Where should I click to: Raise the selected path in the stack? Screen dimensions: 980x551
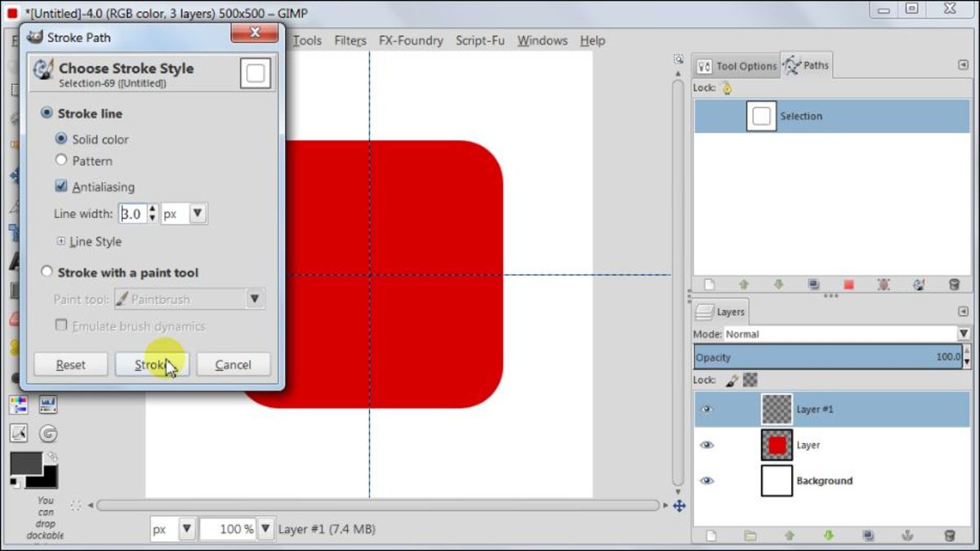744,284
